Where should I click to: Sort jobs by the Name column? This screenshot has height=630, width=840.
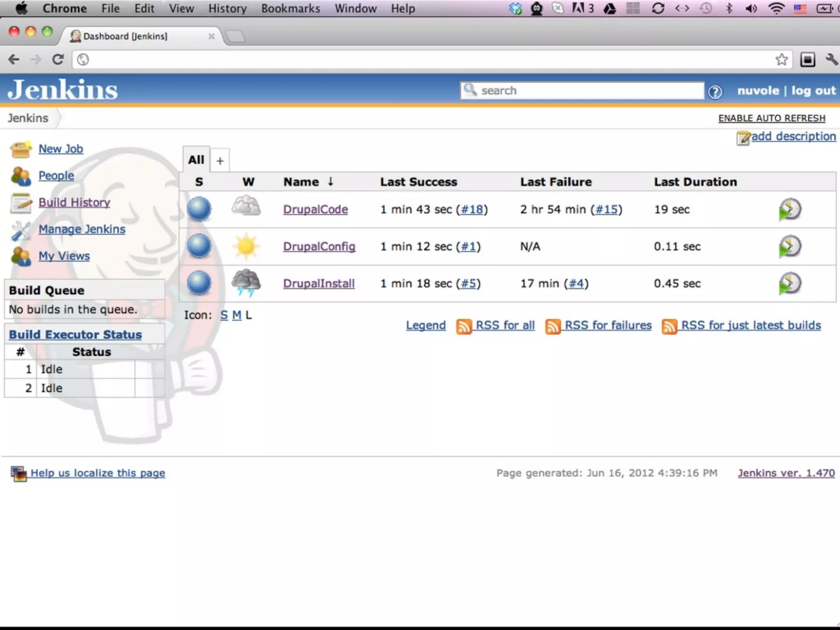301,182
